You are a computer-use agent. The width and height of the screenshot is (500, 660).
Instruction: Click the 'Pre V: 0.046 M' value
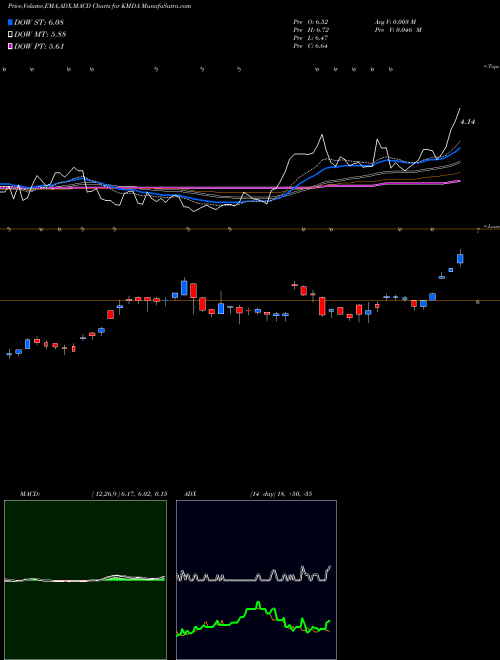(x=398, y=30)
